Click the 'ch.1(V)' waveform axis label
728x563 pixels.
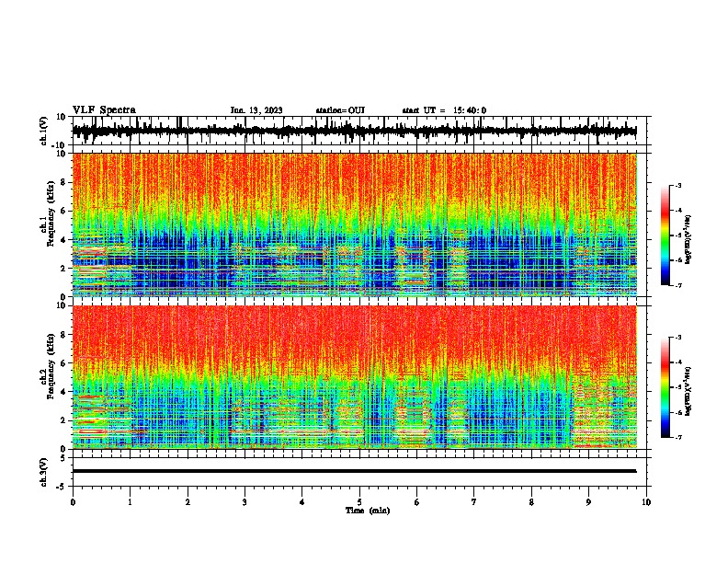(x=44, y=131)
